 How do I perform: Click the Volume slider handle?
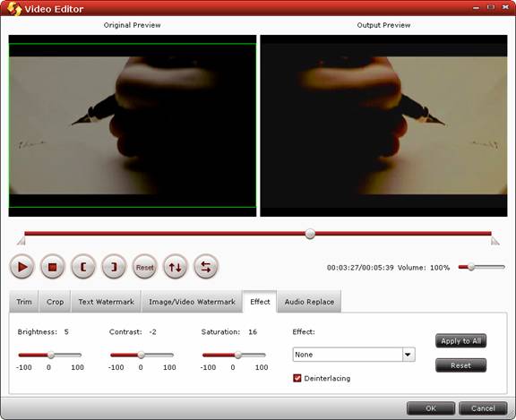471,267
